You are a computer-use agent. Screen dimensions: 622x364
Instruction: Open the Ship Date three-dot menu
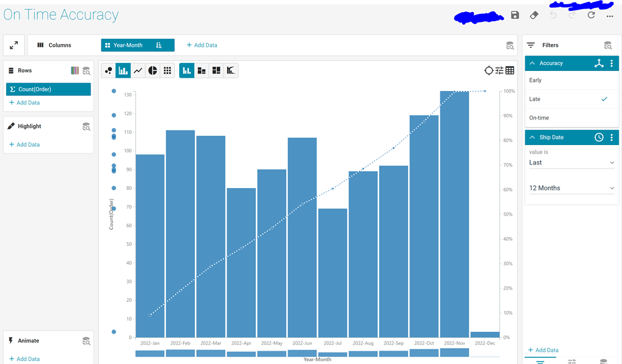click(x=612, y=137)
